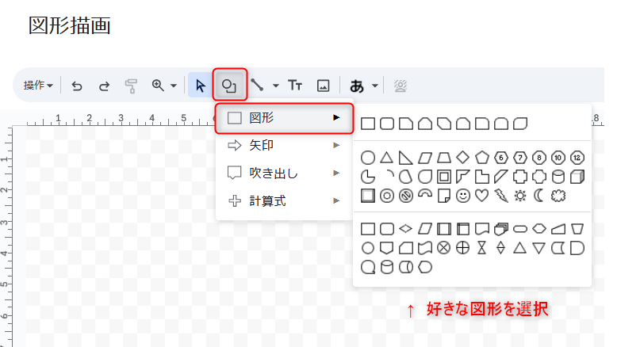The width and height of the screenshot is (644, 347).
Task: Choose the cross plus shape
Action: tap(520, 177)
